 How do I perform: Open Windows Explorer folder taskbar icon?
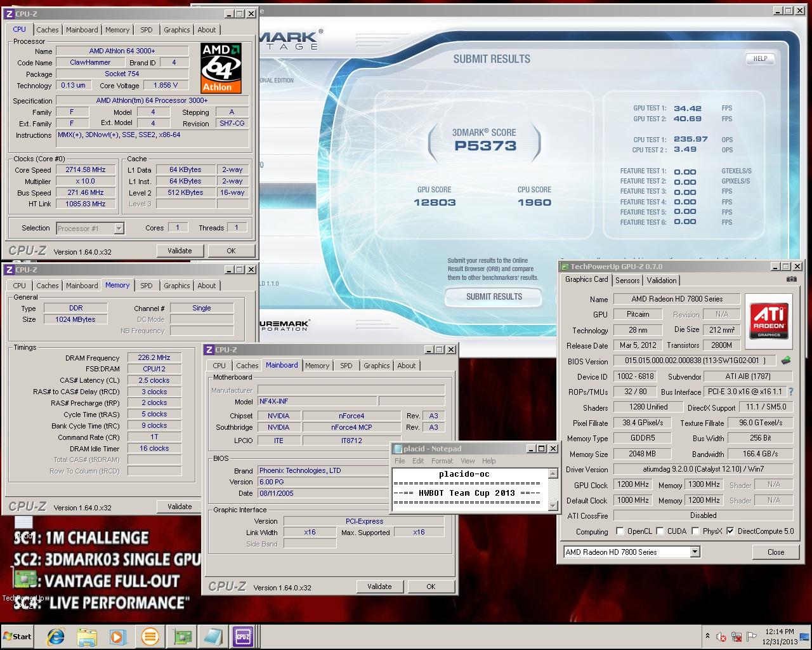click(x=87, y=636)
